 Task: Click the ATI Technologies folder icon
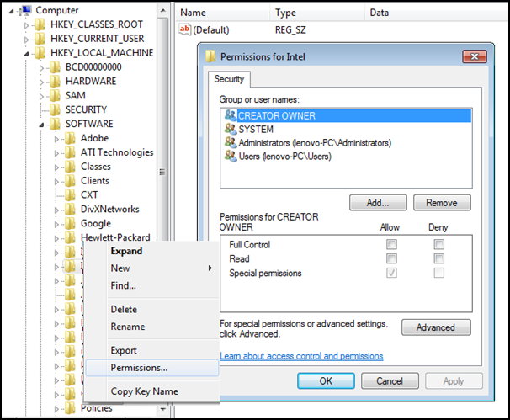coord(71,152)
